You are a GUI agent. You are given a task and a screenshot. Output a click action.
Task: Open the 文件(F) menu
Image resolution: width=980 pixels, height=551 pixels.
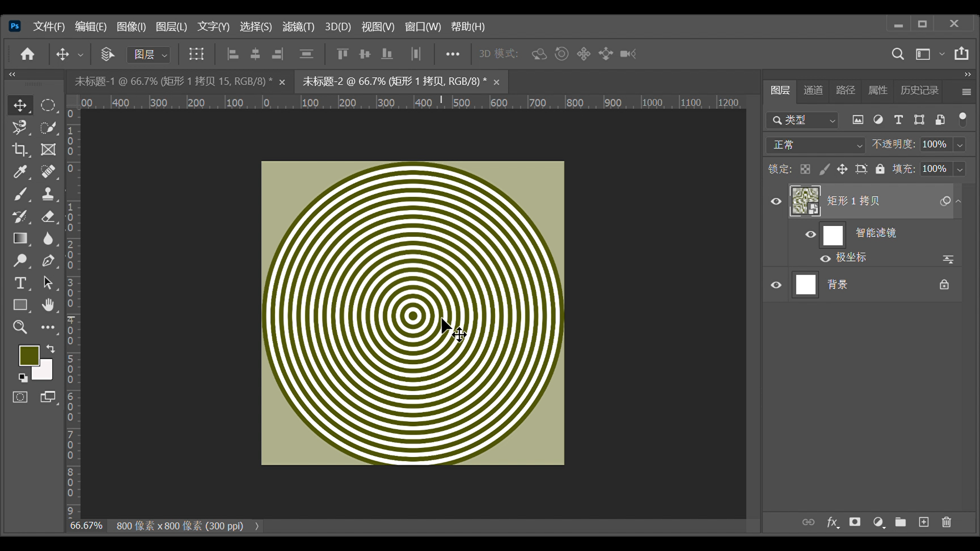[49, 27]
